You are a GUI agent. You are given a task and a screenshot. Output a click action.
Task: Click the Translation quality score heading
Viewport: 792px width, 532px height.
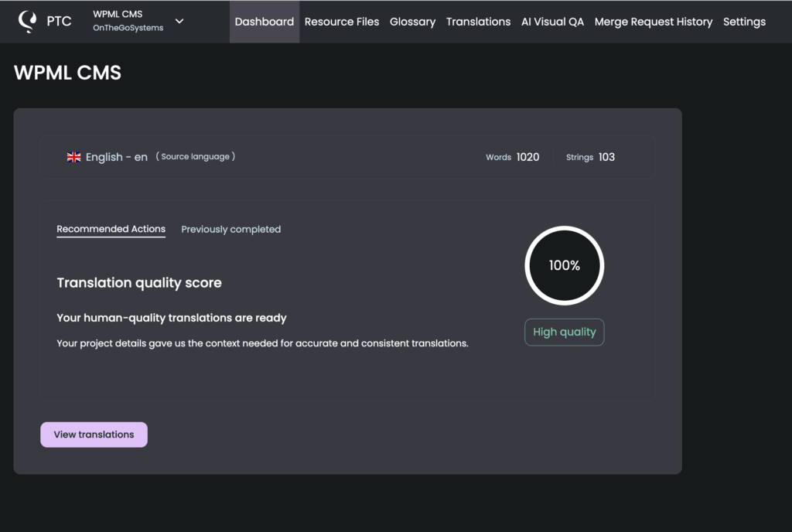[x=139, y=283]
